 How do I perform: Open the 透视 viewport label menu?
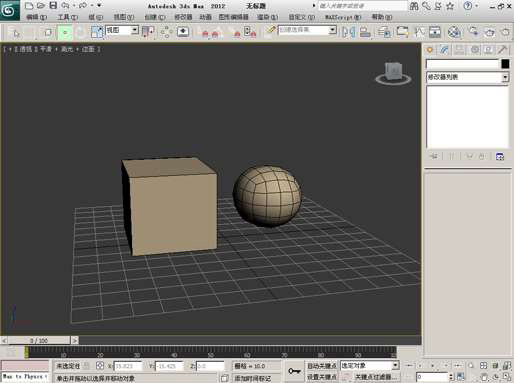tap(26, 49)
